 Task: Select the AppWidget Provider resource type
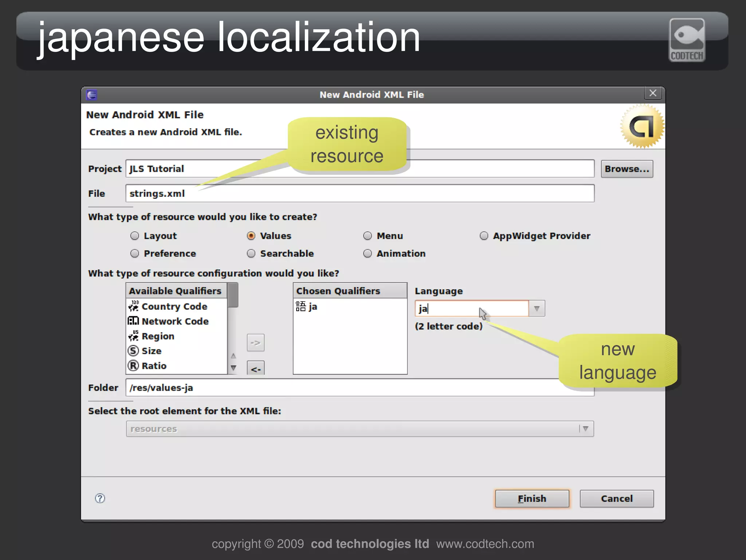(x=535, y=236)
